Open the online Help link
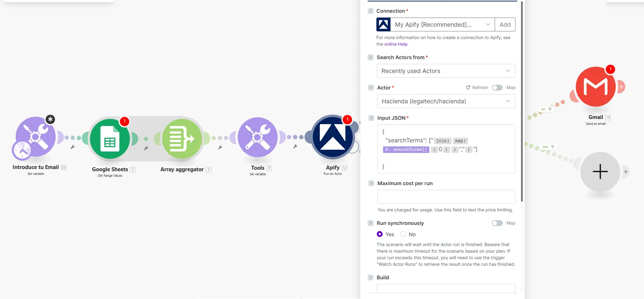This screenshot has width=644, height=299. click(396, 44)
